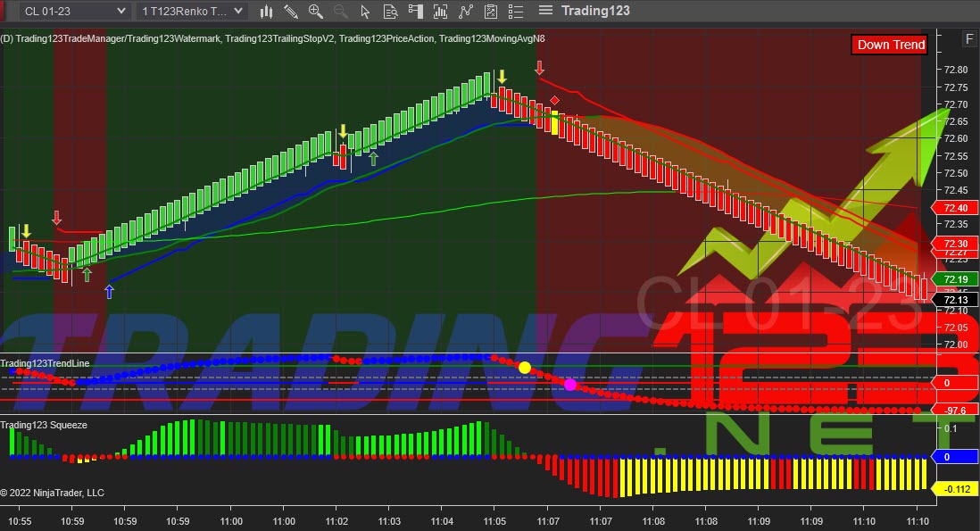Open the indicators line-graph icon
This screenshot has width=980, height=531.
click(x=466, y=11)
